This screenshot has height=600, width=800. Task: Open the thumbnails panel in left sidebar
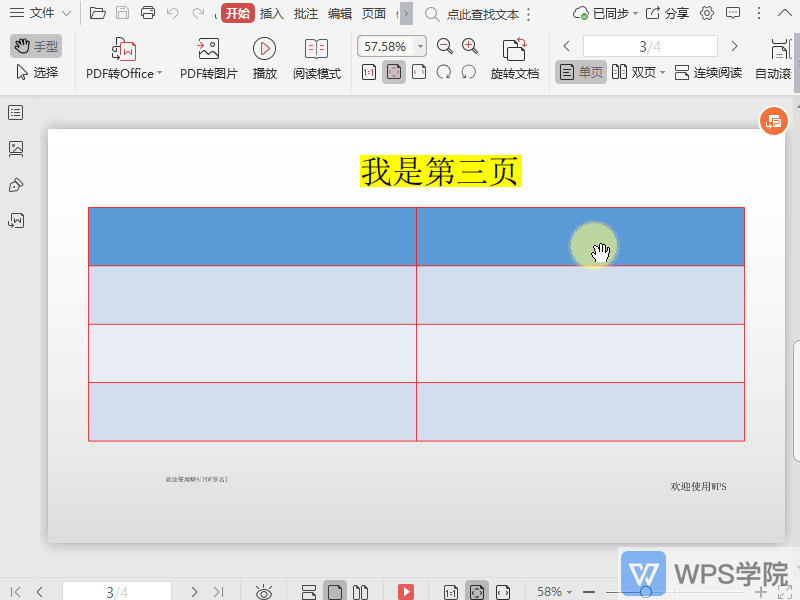pyautogui.click(x=14, y=112)
